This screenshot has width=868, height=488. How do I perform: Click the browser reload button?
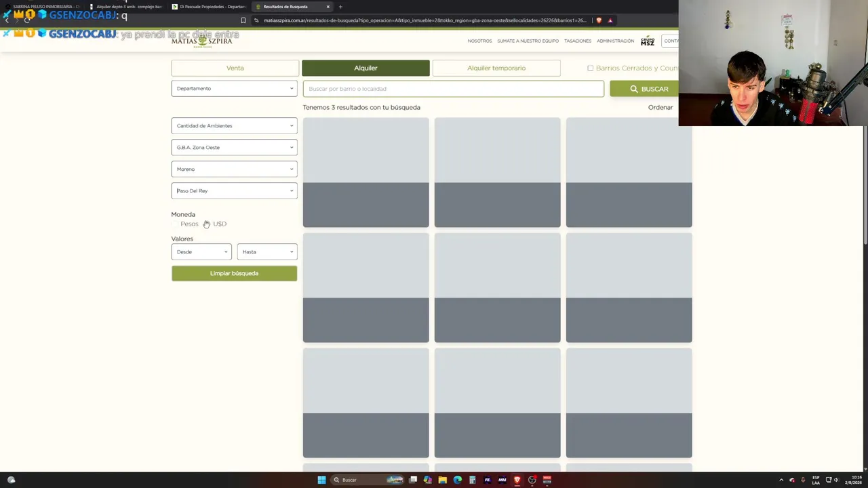(x=27, y=20)
